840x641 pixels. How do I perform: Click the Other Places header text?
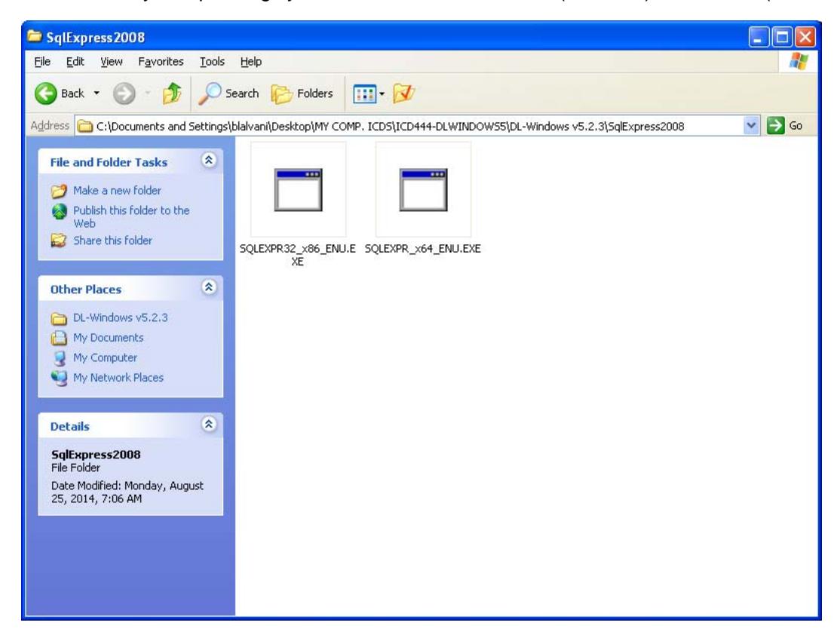86,290
